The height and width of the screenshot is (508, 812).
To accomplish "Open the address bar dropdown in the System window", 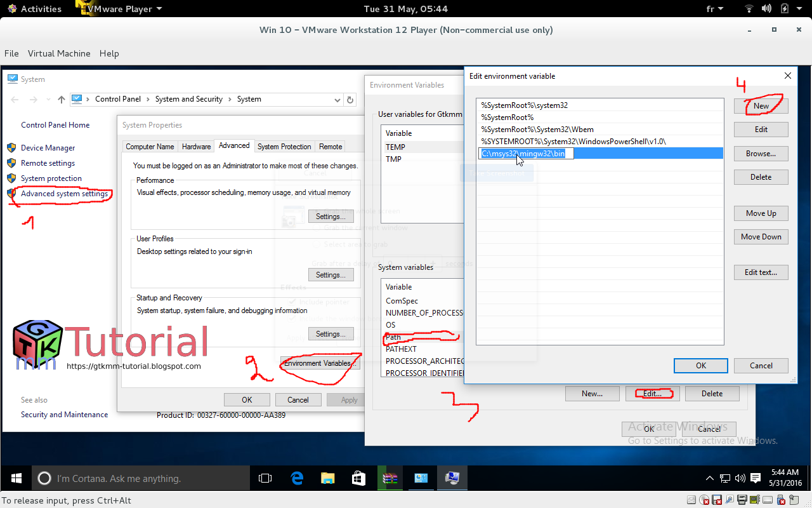I will (337, 99).
